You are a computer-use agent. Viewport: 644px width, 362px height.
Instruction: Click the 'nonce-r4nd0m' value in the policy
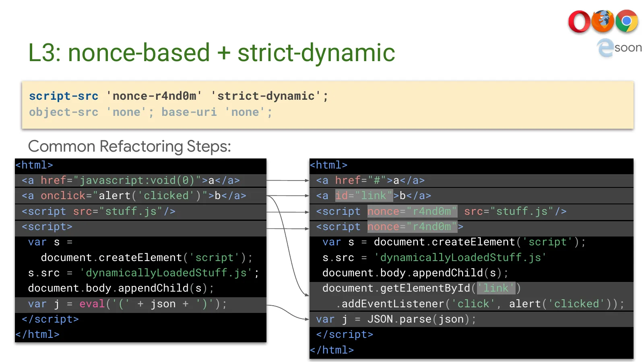pyautogui.click(x=154, y=96)
